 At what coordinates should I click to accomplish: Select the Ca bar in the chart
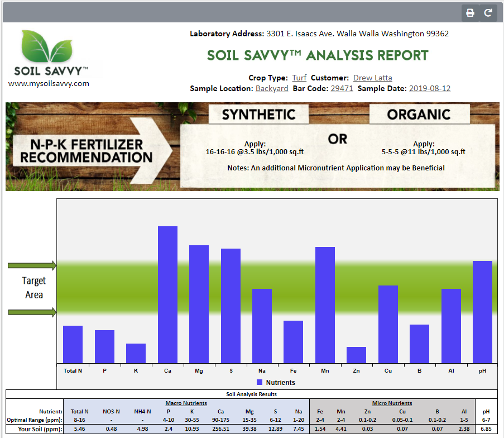point(167,294)
